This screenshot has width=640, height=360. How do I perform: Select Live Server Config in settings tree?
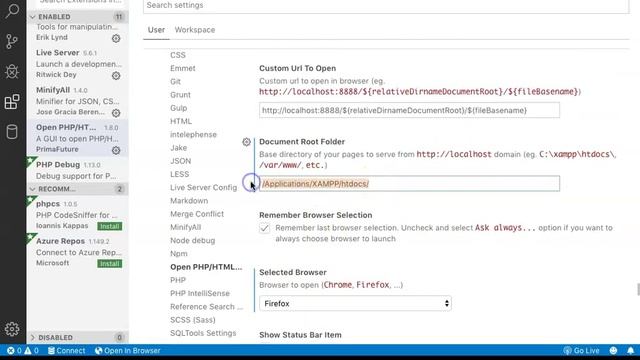pos(204,187)
